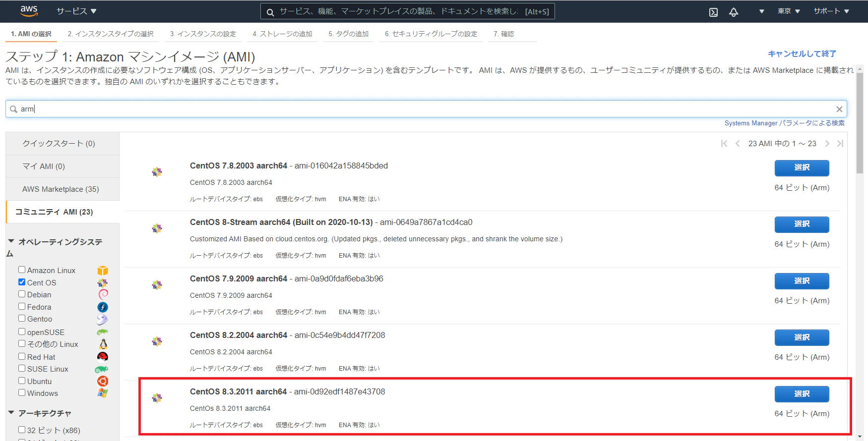Viewport: 868px width, 441px height.
Task: Click the Debian swirl icon
Action: point(103,295)
